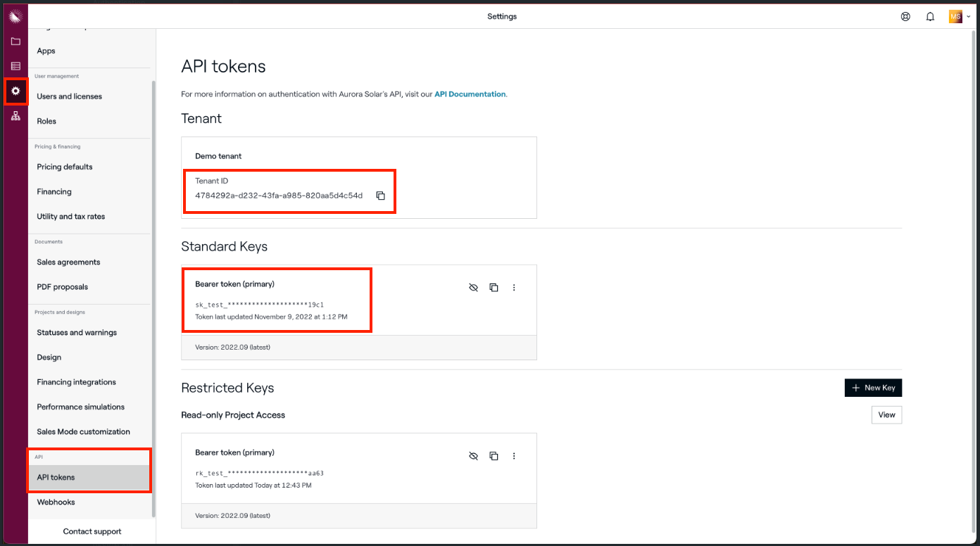Toggle visibility of the rk_test bearer token
This screenshot has height=546, width=980.
(x=474, y=456)
